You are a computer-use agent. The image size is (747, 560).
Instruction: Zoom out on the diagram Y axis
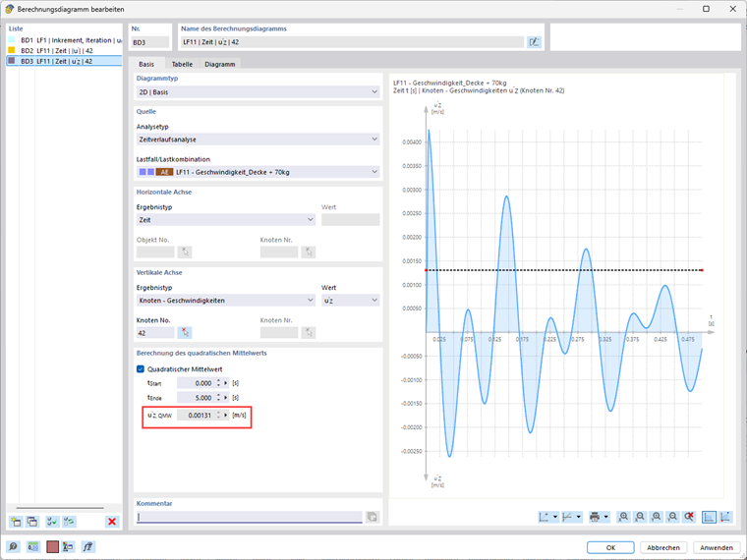tap(672, 517)
